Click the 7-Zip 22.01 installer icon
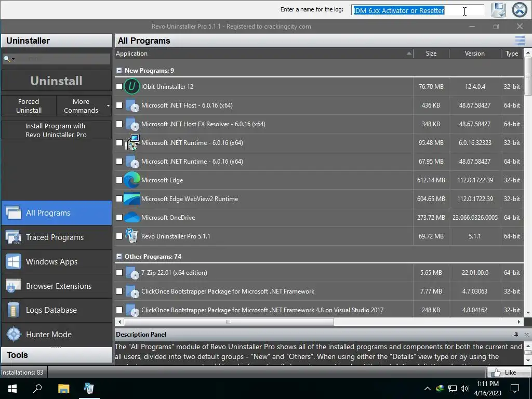The width and height of the screenshot is (532, 399). pyautogui.click(x=132, y=273)
